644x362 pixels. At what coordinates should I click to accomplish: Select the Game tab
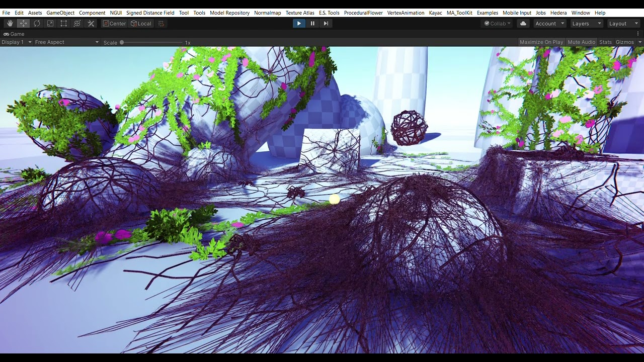click(14, 34)
